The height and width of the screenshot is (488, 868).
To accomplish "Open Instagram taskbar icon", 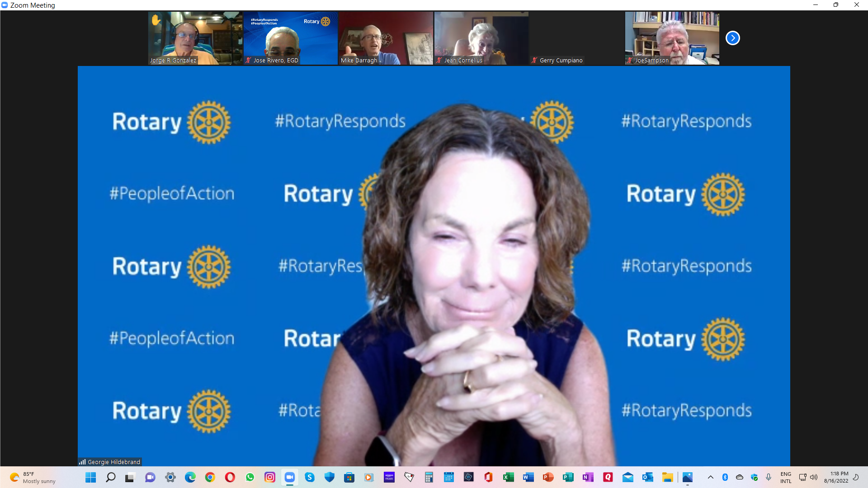I will click(x=270, y=477).
